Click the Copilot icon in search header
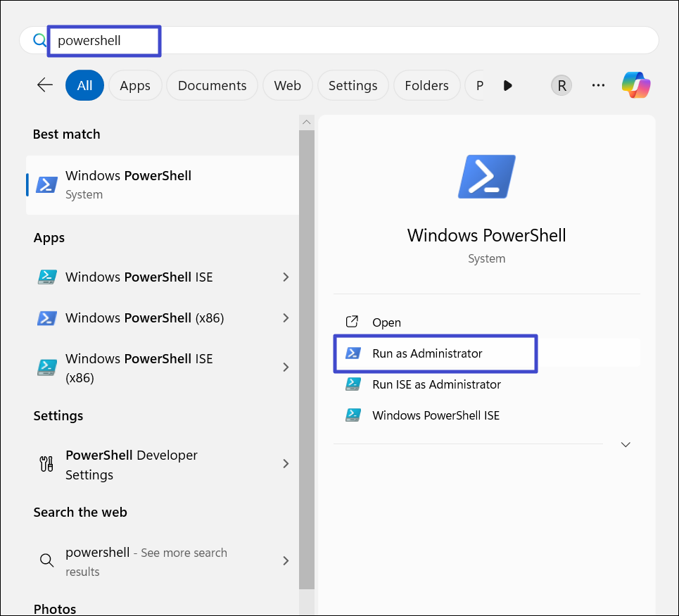 636,85
